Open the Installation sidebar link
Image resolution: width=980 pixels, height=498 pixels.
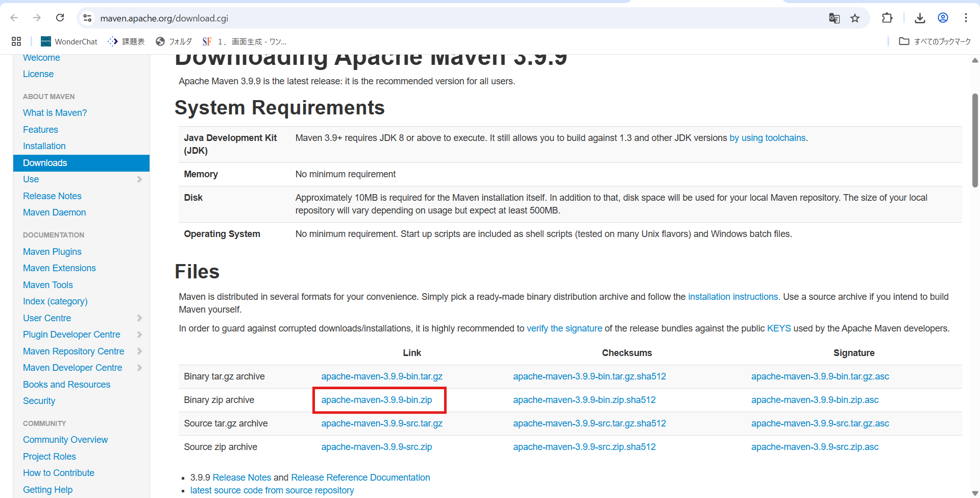coord(44,146)
